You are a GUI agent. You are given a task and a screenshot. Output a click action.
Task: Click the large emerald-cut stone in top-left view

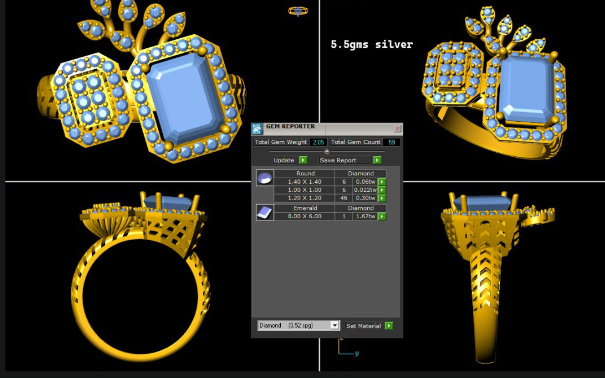point(186,98)
